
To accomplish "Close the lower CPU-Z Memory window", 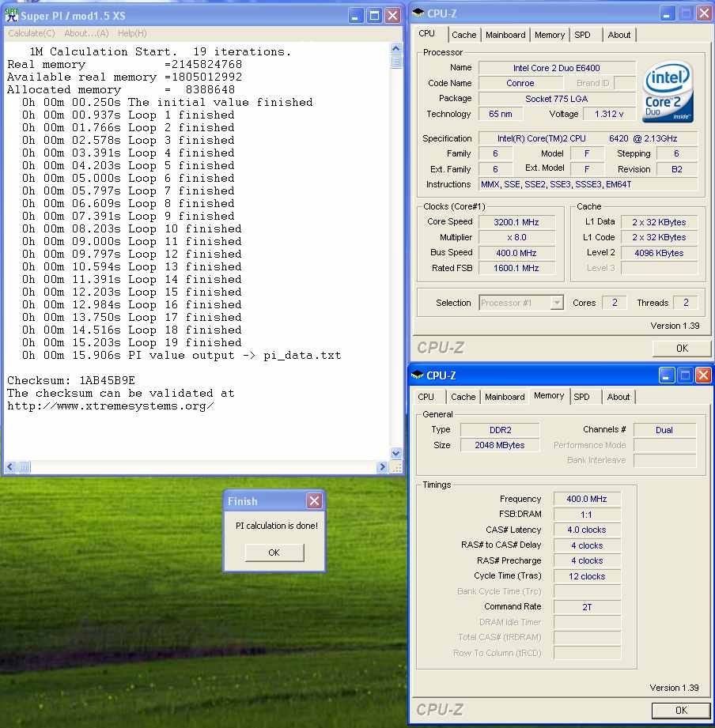I will (703, 375).
